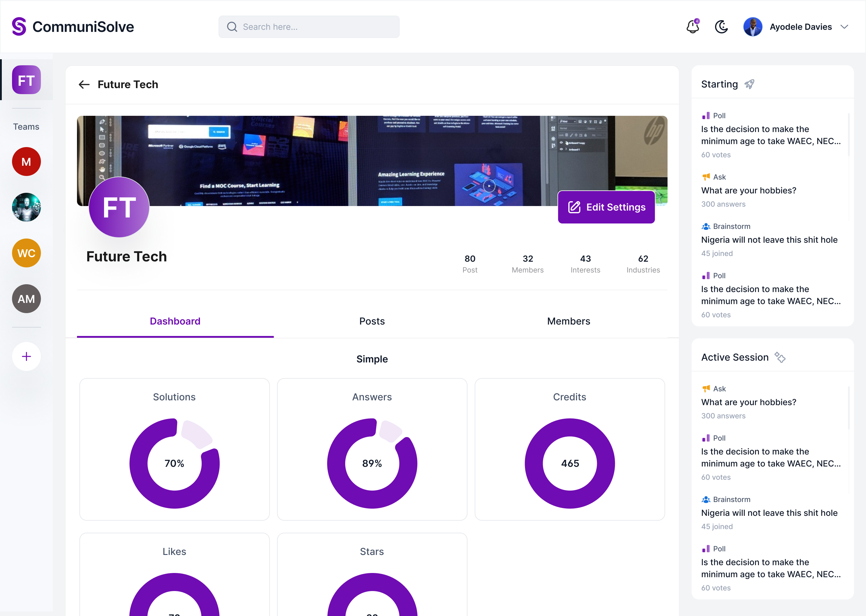Image resolution: width=866 pixels, height=616 pixels.
Task: Click the "45 joined" count in Active Session
Action: click(717, 526)
